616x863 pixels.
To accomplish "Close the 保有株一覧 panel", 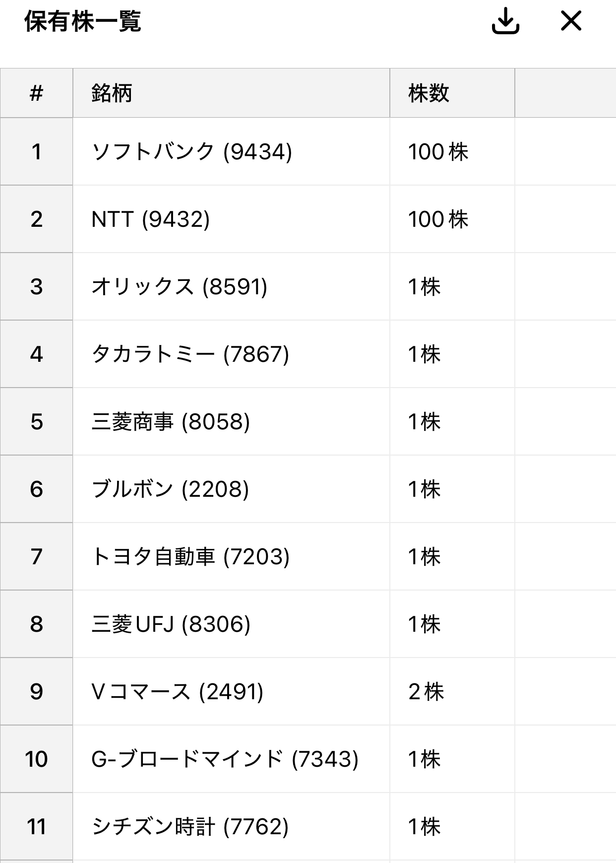I will tap(571, 21).
